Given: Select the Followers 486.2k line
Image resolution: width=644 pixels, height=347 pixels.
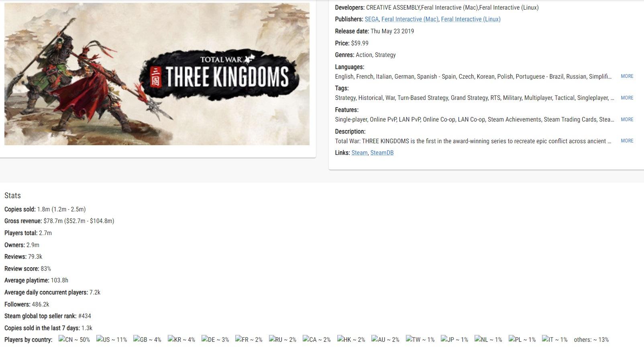Looking at the screenshot, I should coord(27,304).
